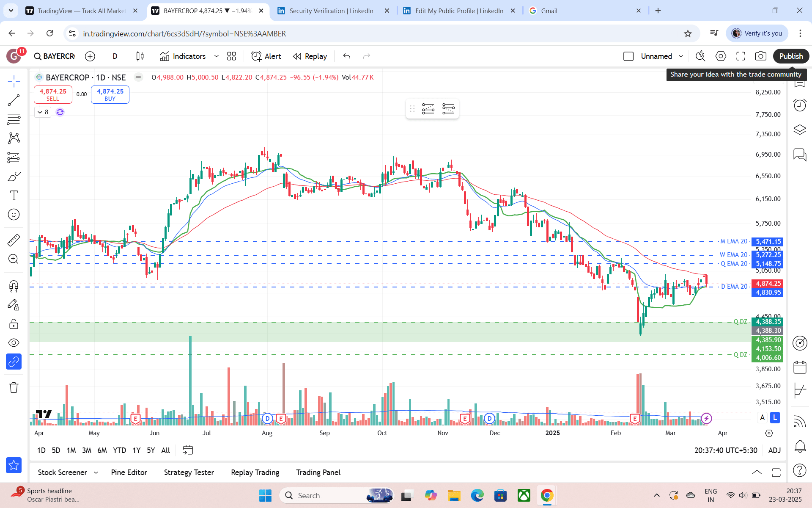
Task: Show hidden system tray icons
Action: click(x=656, y=495)
